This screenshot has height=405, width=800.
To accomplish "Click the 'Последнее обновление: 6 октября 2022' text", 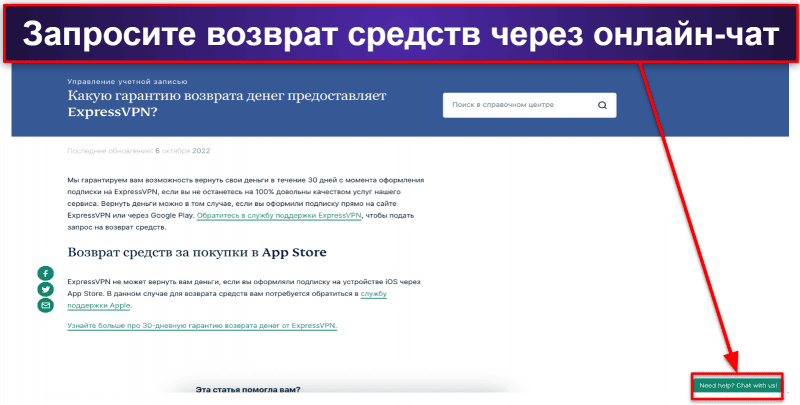I will [x=139, y=151].
